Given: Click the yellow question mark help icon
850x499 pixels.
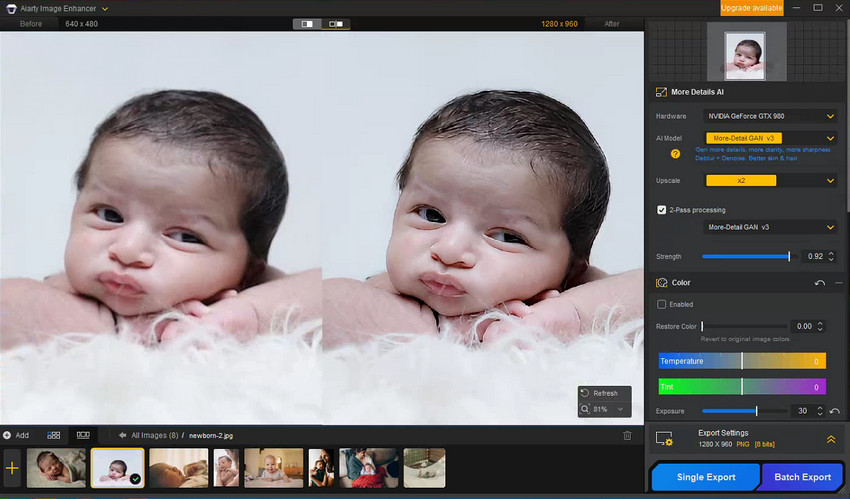Looking at the screenshot, I should [x=675, y=154].
